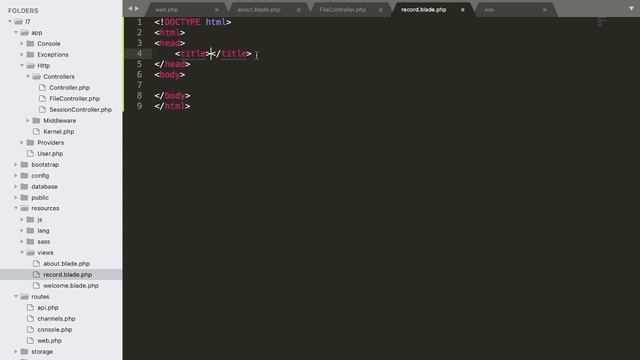
Task: Switch to the about.blade.php tab
Action: click(x=258, y=10)
